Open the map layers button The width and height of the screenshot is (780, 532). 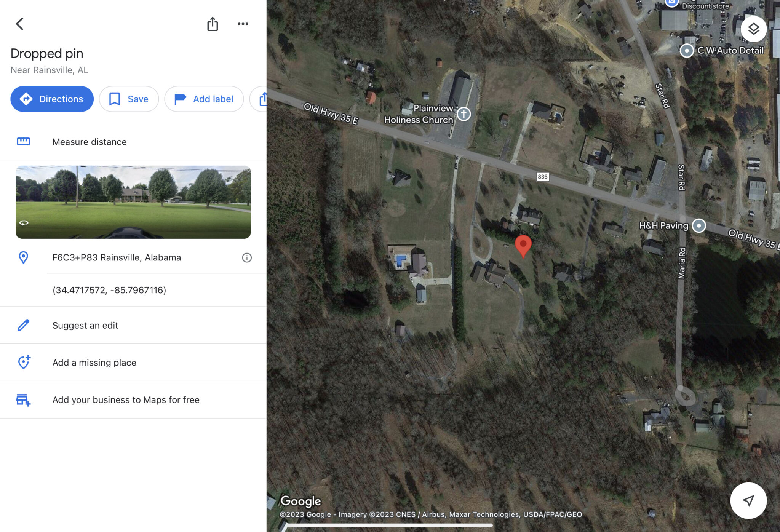[x=753, y=29]
